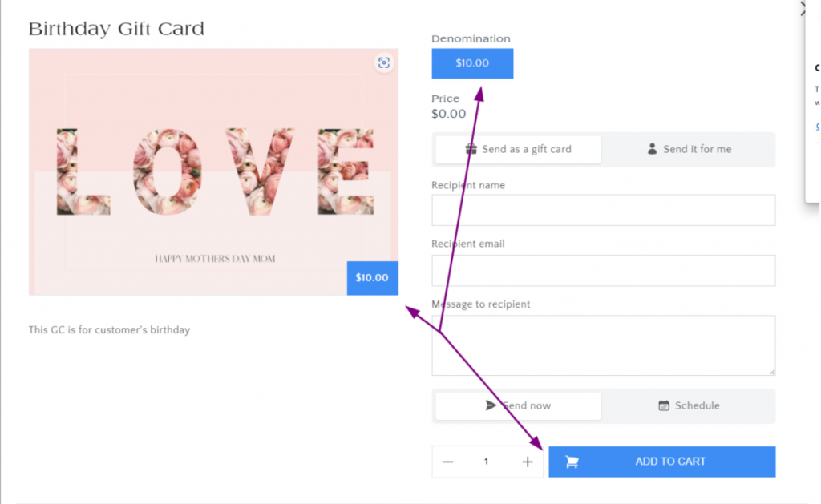Click the Message to recipient text area
Image resolution: width=821 pixels, height=504 pixels.
(x=603, y=345)
